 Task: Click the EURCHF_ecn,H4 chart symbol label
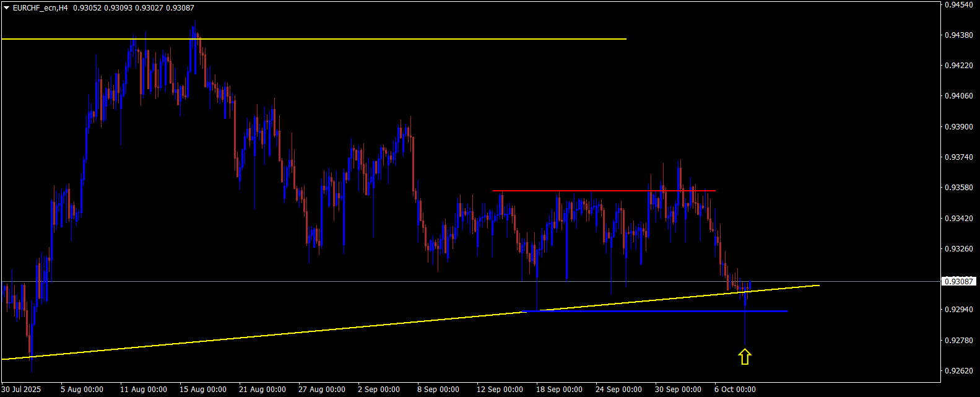click(x=40, y=8)
